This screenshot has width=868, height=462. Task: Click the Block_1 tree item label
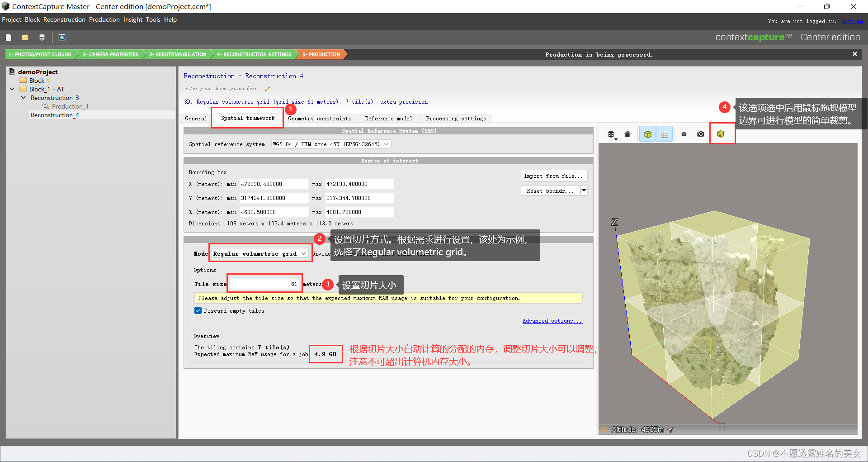pos(40,81)
